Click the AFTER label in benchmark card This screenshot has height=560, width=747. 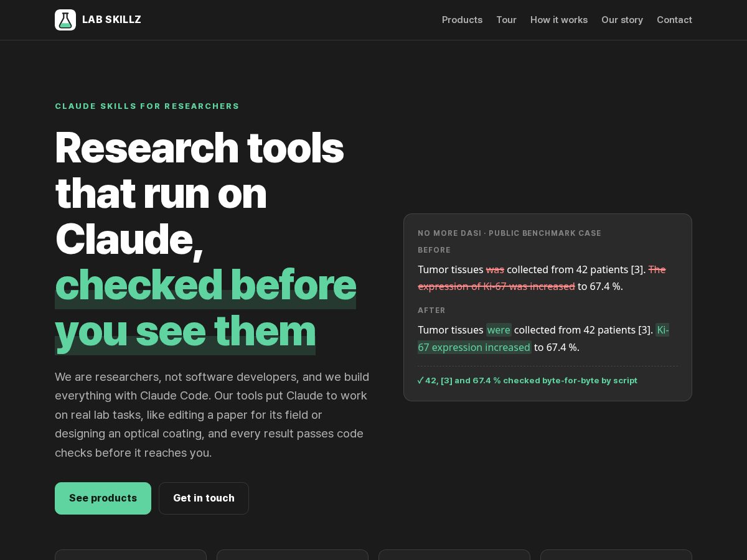431,310
